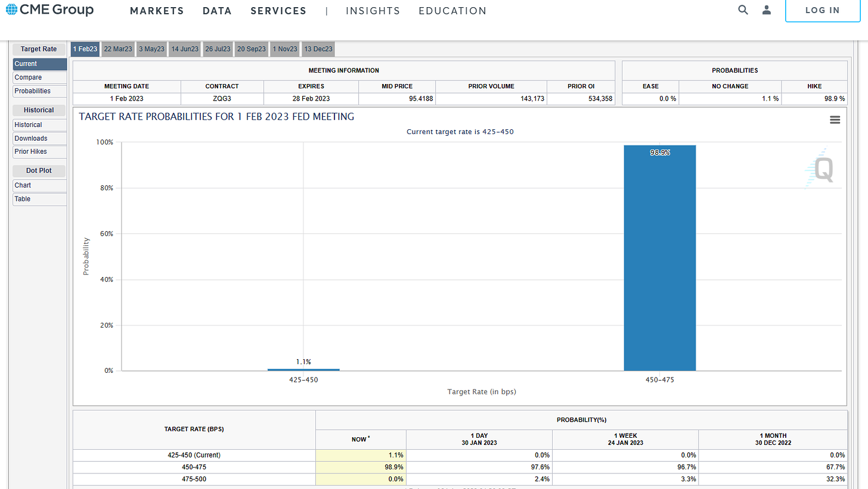Open the Downloads sidebar link
The width and height of the screenshot is (868, 489).
[40, 138]
